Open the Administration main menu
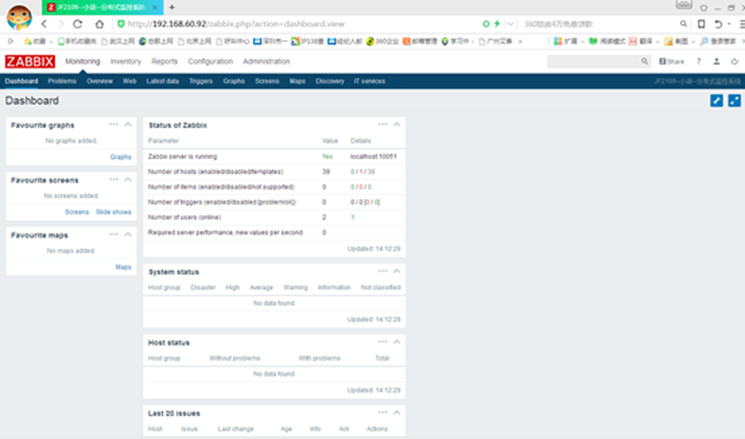The width and height of the screenshot is (745, 439). pyautogui.click(x=266, y=61)
